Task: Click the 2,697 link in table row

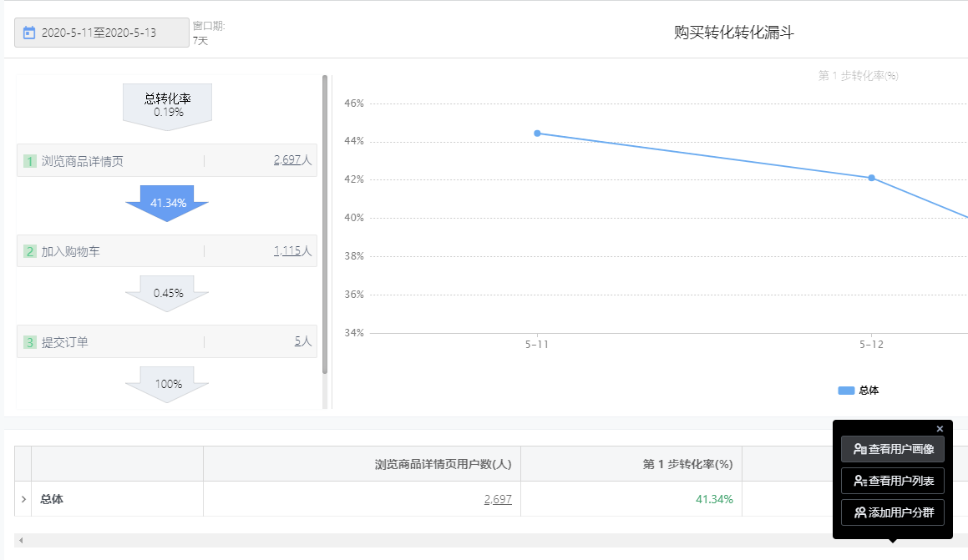Action: pos(497,499)
